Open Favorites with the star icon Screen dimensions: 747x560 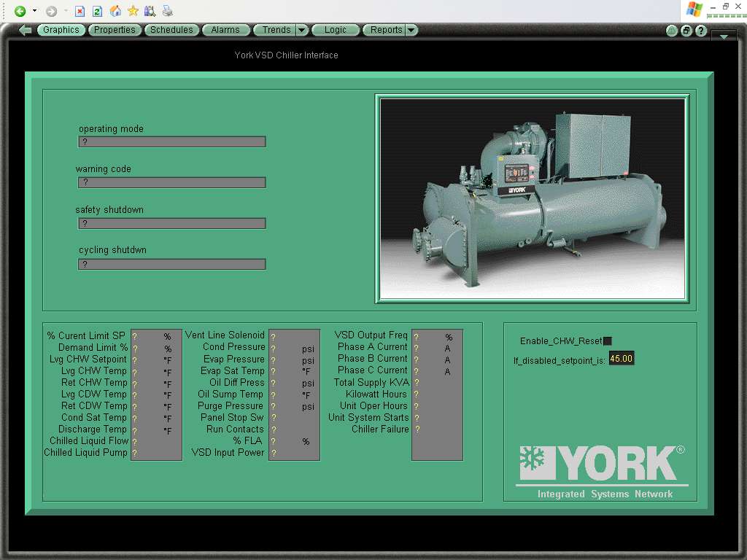tap(133, 11)
